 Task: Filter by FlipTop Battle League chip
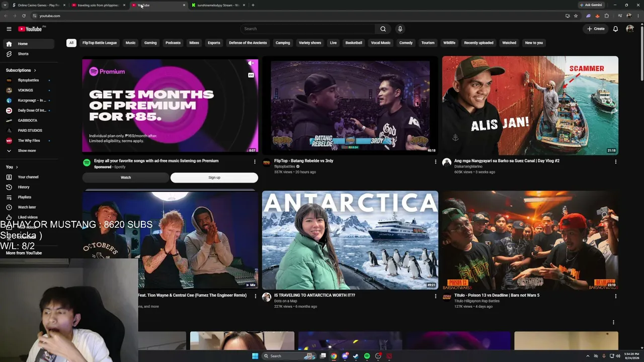tap(100, 43)
